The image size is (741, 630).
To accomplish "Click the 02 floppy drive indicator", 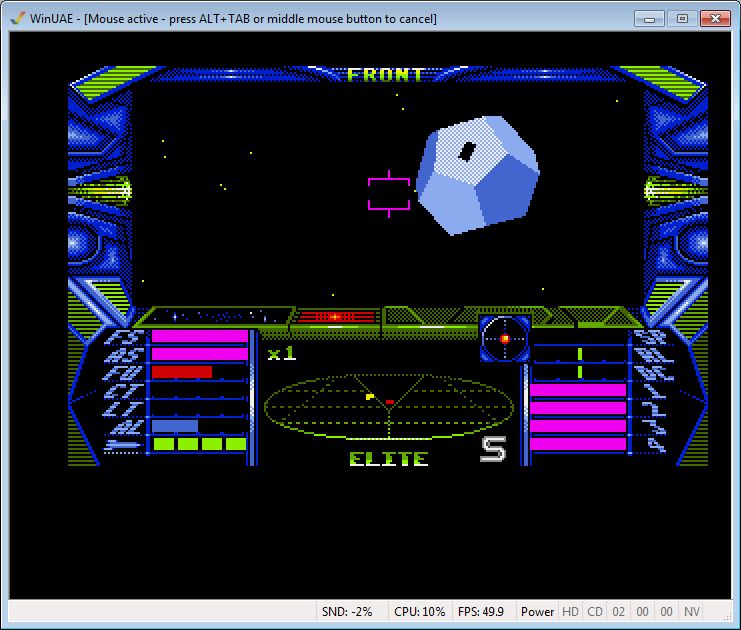I will click(619, 612).
